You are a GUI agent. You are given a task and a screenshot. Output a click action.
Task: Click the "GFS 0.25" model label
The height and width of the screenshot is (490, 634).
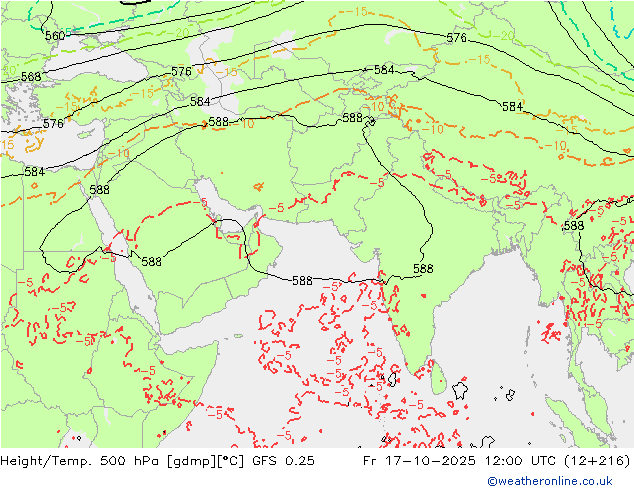[x=283, y=460]
